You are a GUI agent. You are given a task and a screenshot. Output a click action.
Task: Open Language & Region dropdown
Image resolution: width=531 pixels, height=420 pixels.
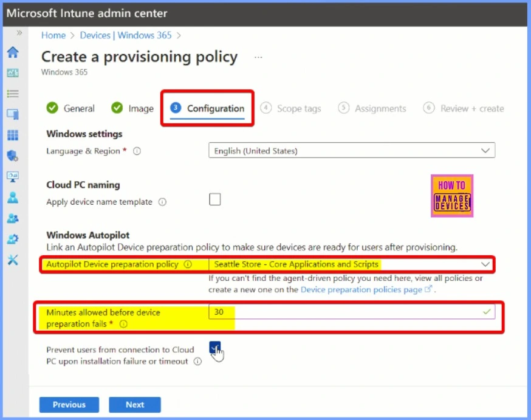(352, 150)
